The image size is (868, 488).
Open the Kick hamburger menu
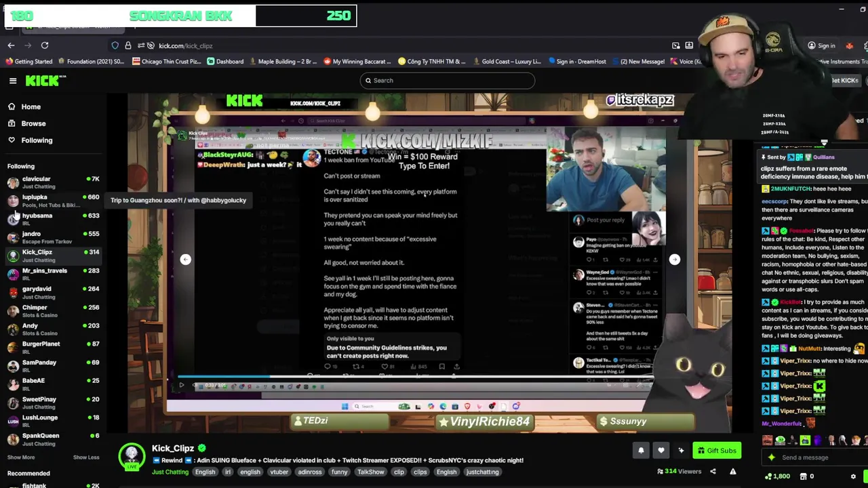[13, 81]
